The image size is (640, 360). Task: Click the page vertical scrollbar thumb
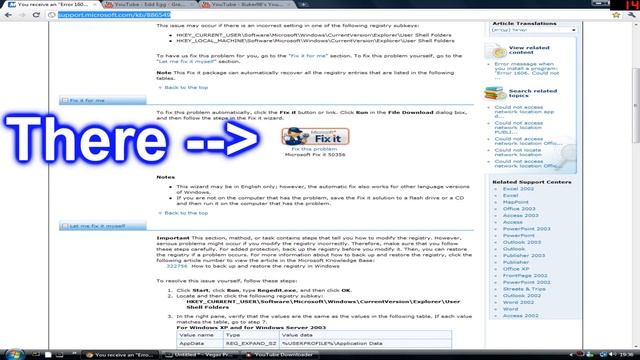(x=636, y=105)
